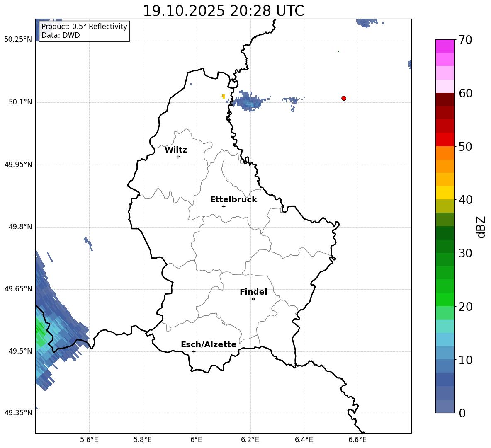Viewport: 491px width, 448px height.
Task: Click the 6.4°E longitude label
Action: [x=304, y=440]
